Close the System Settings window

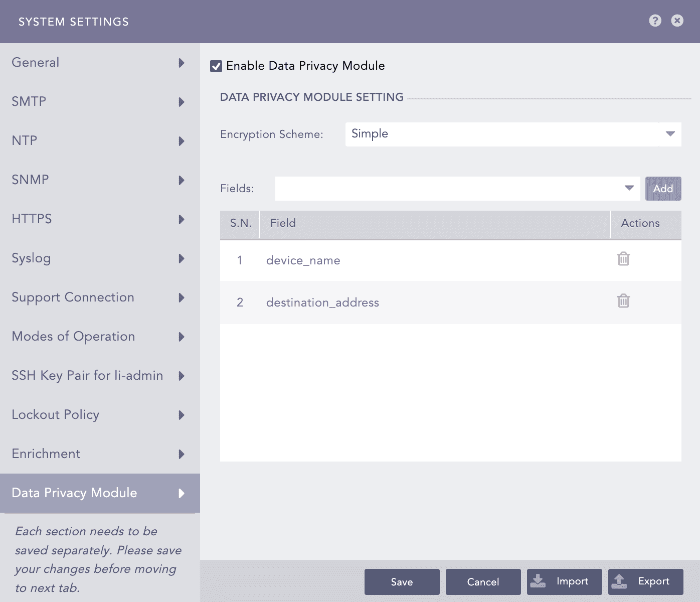[x=677, y=21]
